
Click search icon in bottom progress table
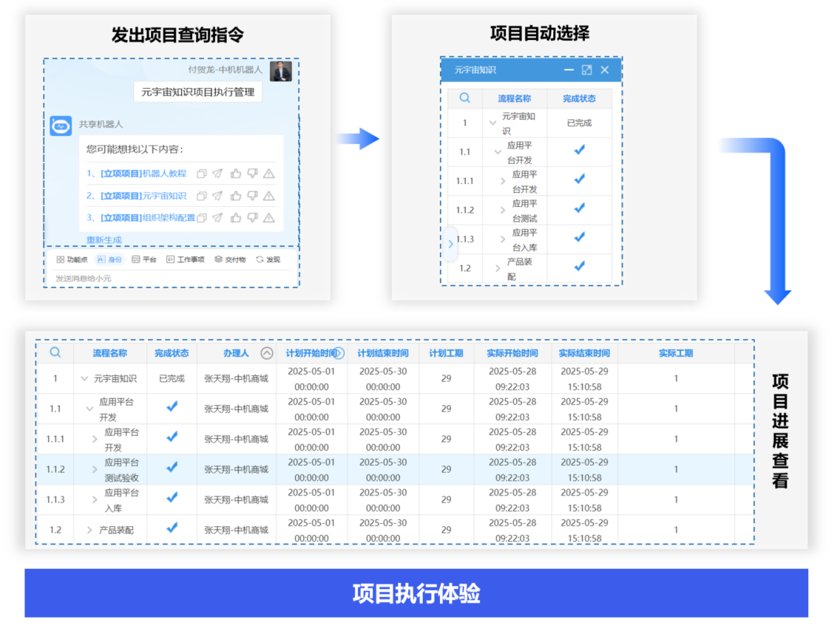55,353
